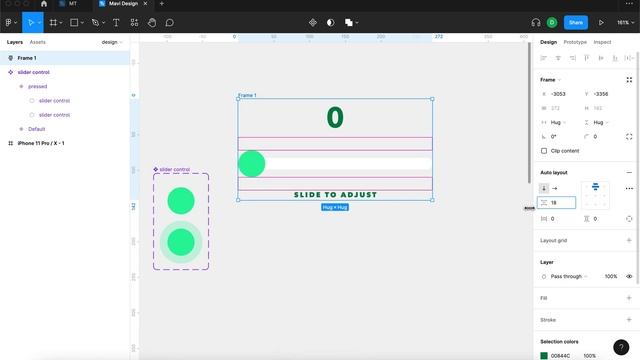
Task: Open the Frame tool options dropdown
Action: click(61, 23)
